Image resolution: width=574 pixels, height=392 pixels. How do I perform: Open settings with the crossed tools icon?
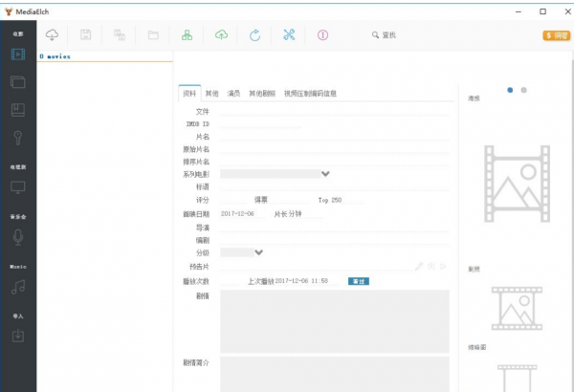pos(289,35)
